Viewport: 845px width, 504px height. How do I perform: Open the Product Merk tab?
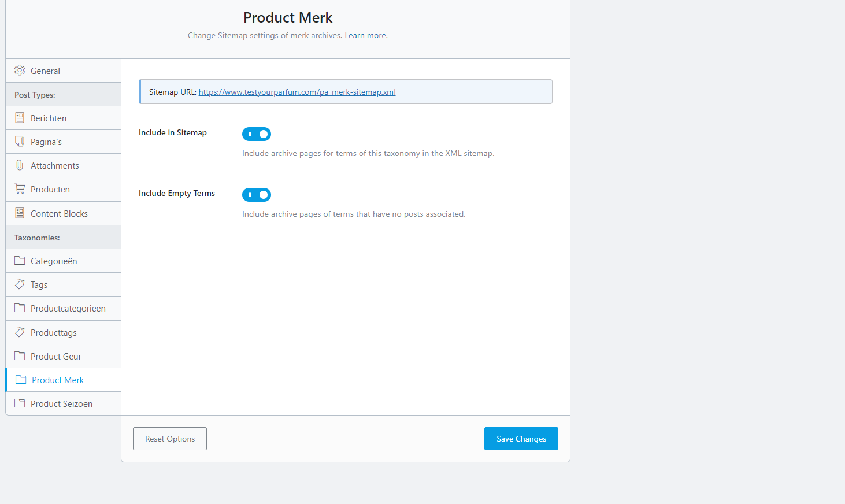[x=58, y=380]
